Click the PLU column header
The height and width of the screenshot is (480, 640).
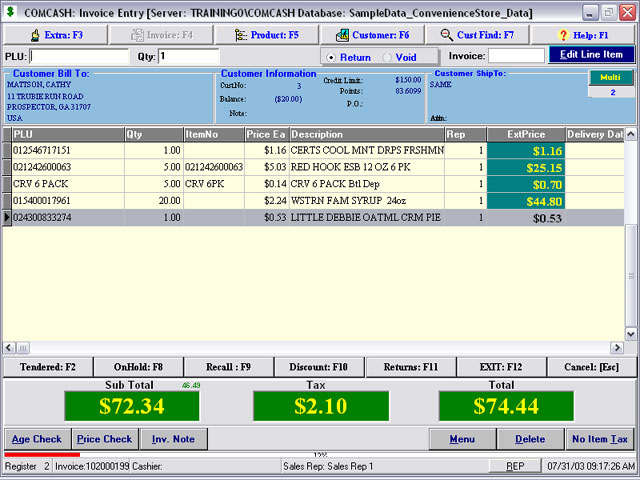coord(68,134)
